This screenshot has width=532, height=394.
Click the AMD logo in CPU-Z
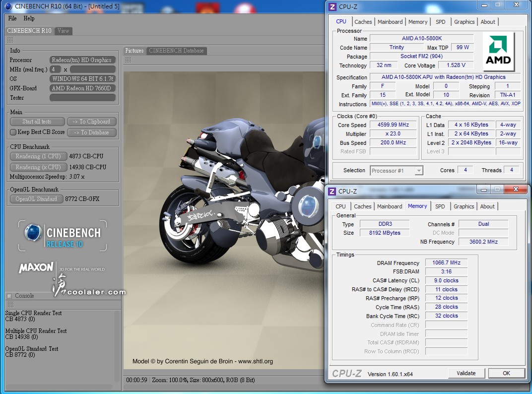[x=498, y=52]
